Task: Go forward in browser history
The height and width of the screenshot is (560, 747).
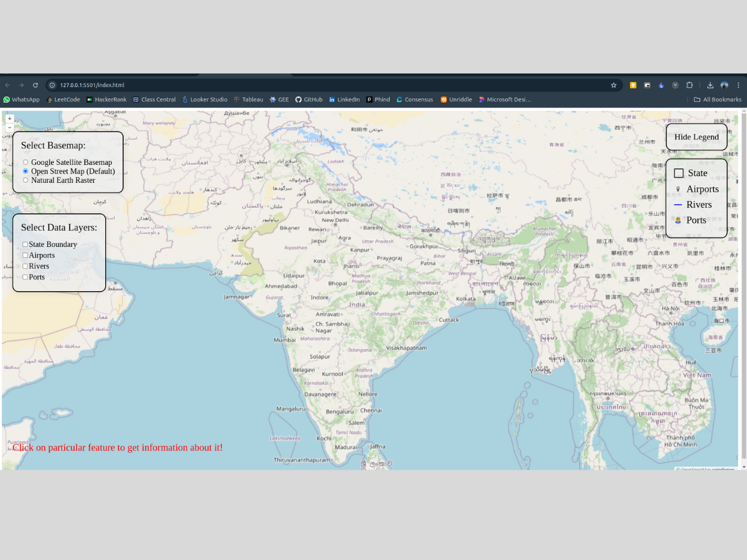Action: [x=21, y=85]
